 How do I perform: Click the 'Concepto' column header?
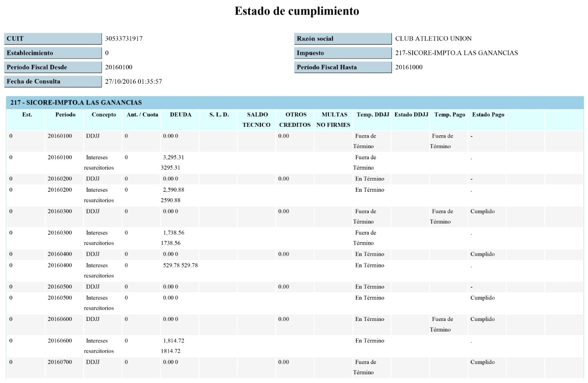[104, 114]
